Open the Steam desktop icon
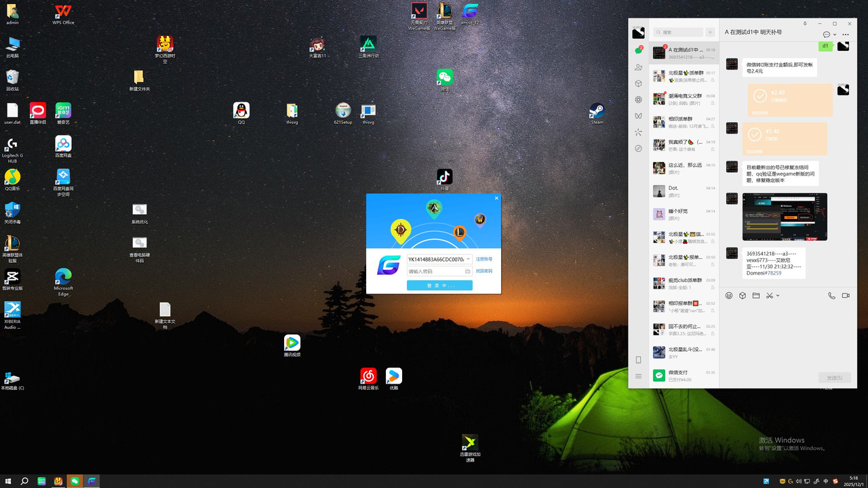Screen dimensions: 868x488 point(597,113)
